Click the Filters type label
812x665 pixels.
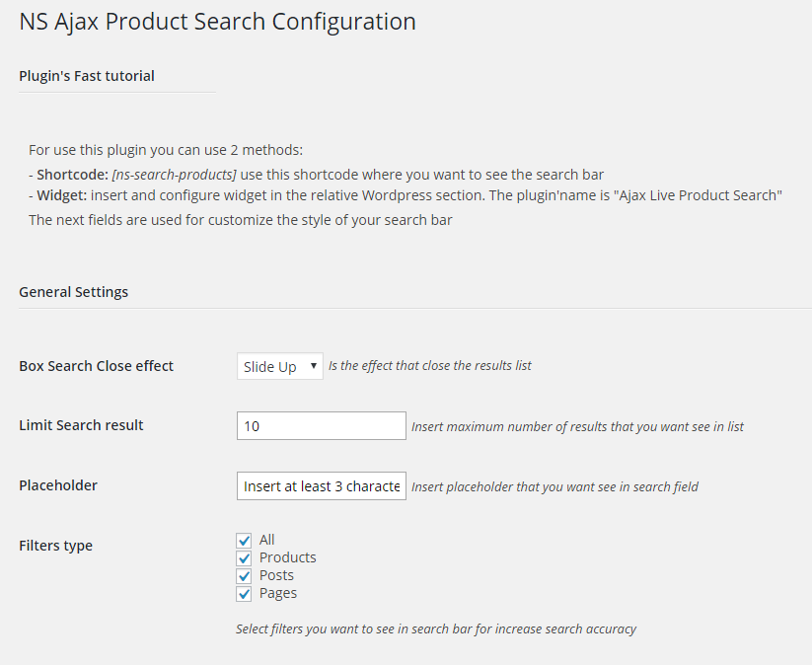tap(56, 546)
